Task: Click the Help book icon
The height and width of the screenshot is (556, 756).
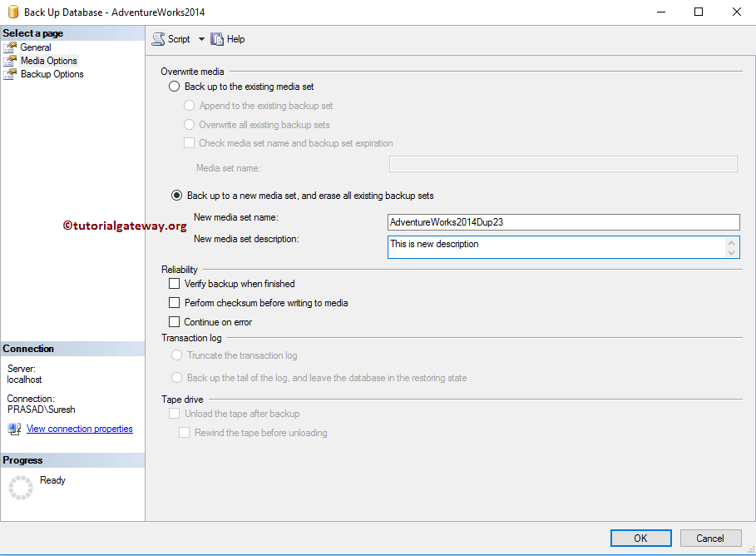Action: (x=217, y=39)
